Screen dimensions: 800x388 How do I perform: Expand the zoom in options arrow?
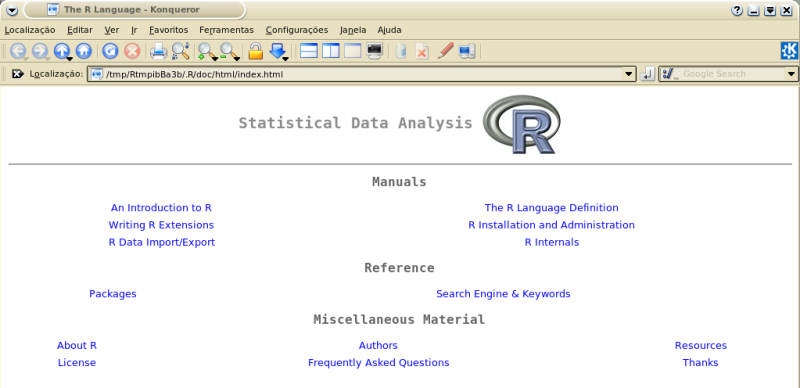click(215, 58)
